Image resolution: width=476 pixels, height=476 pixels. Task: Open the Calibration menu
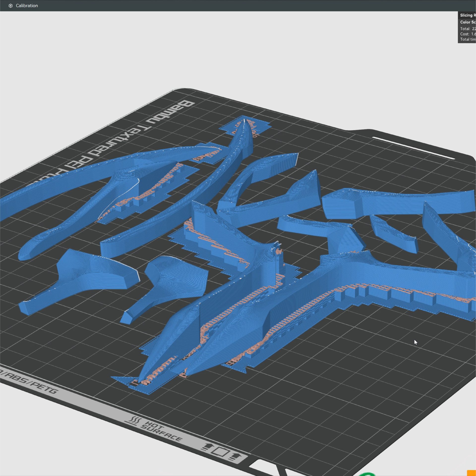(27, 5)
